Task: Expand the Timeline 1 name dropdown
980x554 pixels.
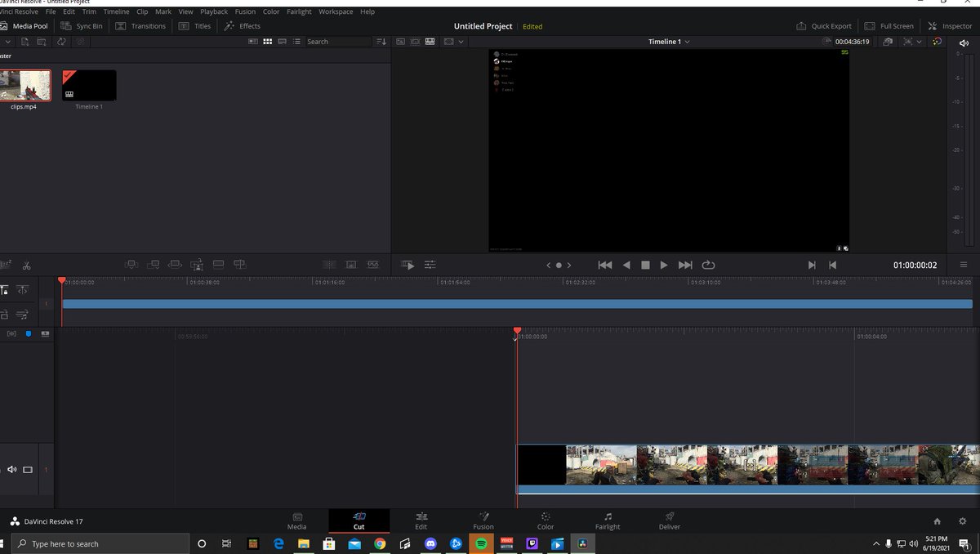Action: (688, 42)
